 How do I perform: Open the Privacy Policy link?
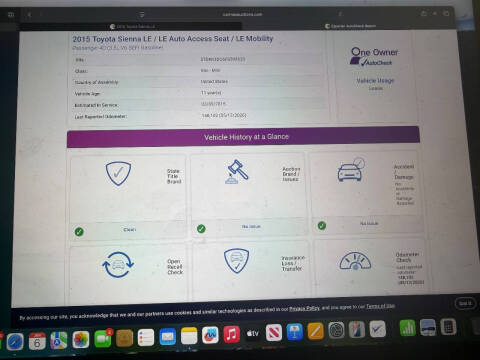(304, 308)
